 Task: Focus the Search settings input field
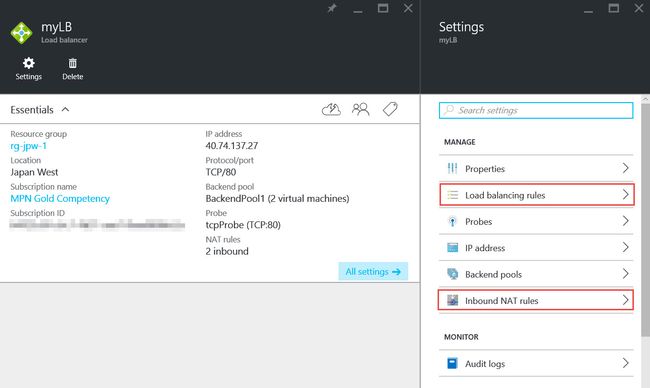tap(536, 110)
